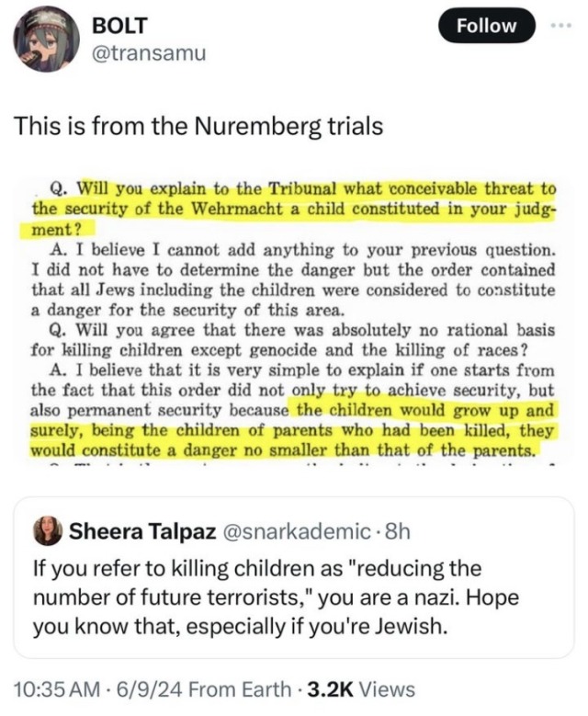This screenshot has height=716, width=588.
Task: Open Sheera Talpaz's avatar in quoted tweet
Action: click(48, 531)
